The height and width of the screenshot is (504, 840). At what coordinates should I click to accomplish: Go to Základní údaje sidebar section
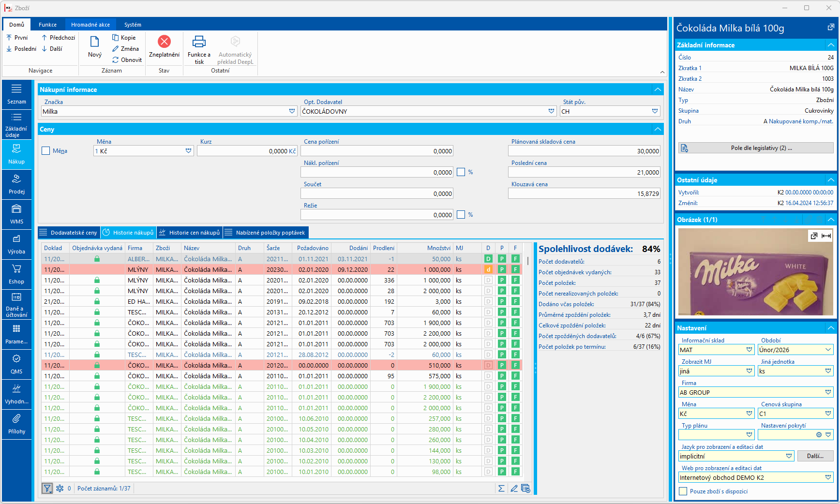click(16, 124)
